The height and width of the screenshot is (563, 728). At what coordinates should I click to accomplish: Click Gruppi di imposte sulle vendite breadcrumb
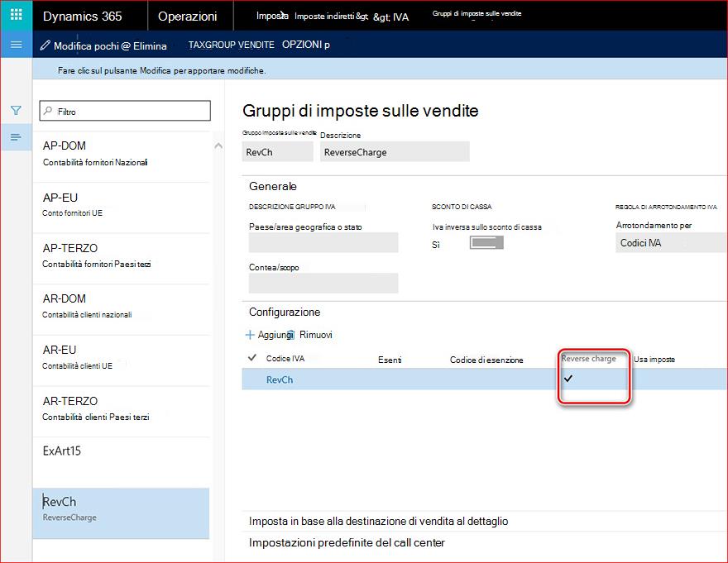point(477,13)
